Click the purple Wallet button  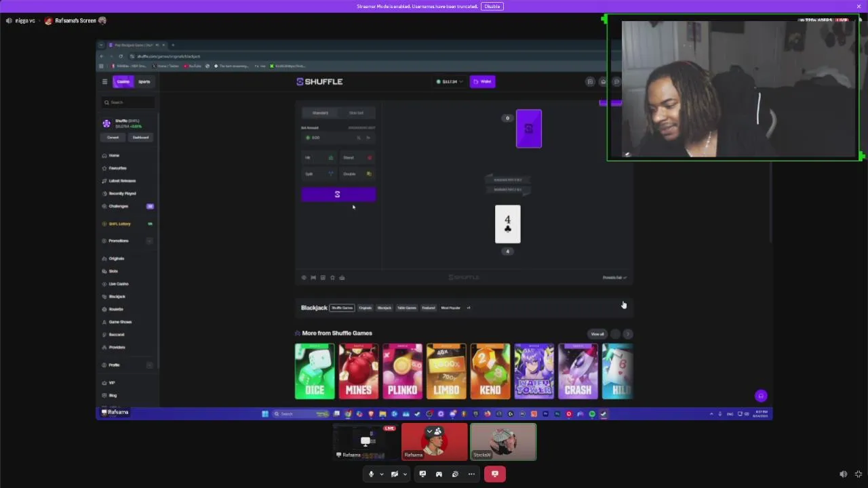click(x=483, y=81)
